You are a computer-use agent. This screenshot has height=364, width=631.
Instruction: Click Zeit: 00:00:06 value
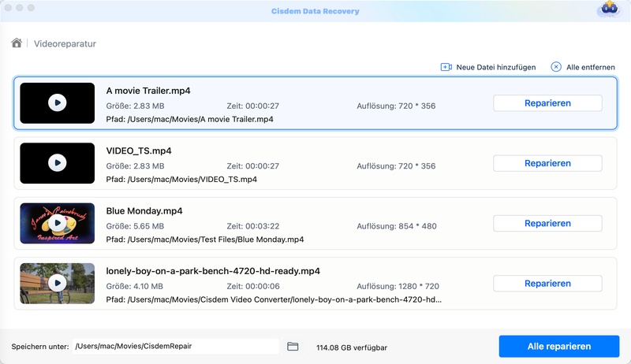pyautogui.click(x=253, y=287)
